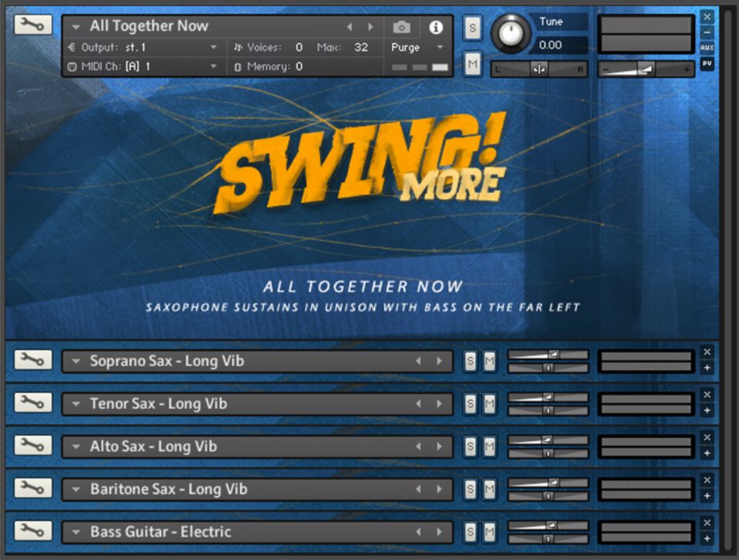Click the Tune knob
This screenshot has height=560, width=739.
coord(509,32)
